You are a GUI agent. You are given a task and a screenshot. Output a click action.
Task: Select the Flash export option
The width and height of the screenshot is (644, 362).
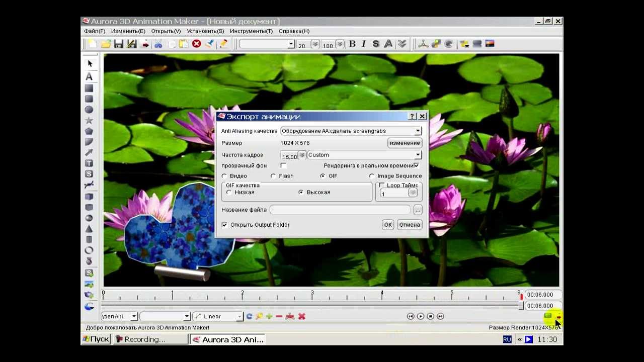(x=273, y=176)
